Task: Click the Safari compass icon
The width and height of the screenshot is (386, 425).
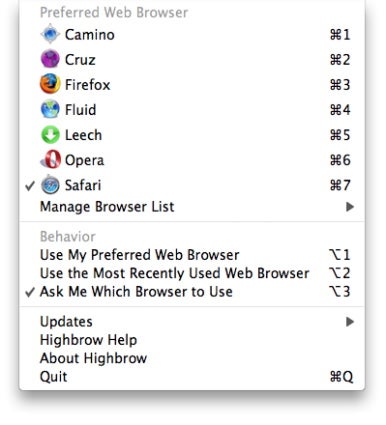Action: click(x=50, y=185)
